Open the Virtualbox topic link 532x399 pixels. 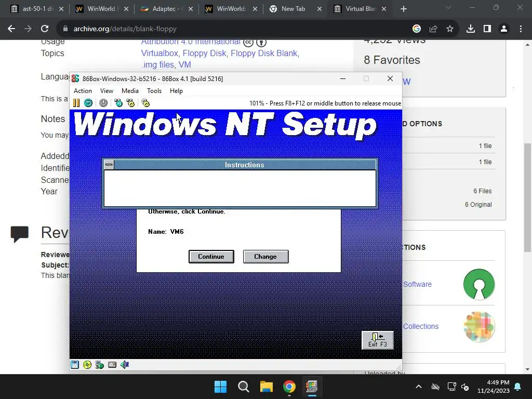pyautogui.click(x=161, y=54)
